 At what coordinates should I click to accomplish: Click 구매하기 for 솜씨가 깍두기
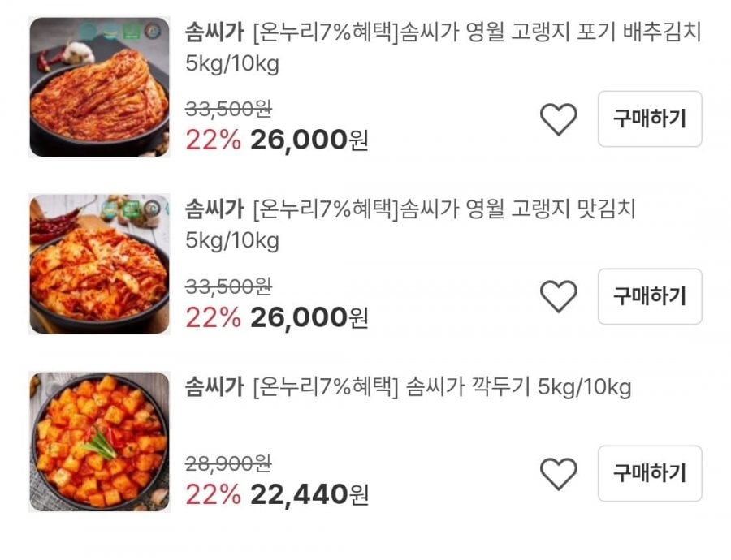click(650, 472)
